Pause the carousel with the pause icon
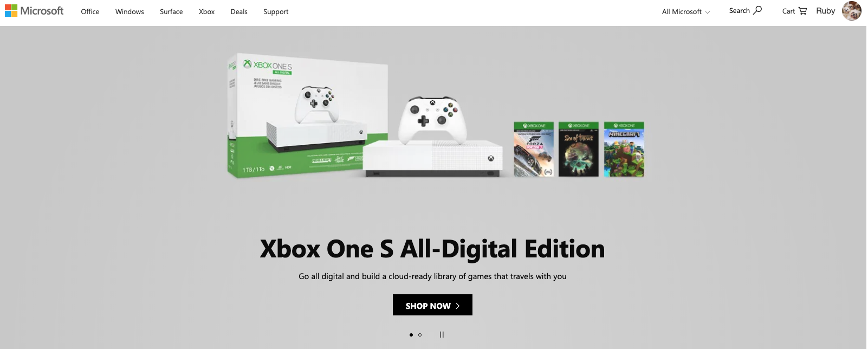The image size is (868, 349). coord(442,335)
